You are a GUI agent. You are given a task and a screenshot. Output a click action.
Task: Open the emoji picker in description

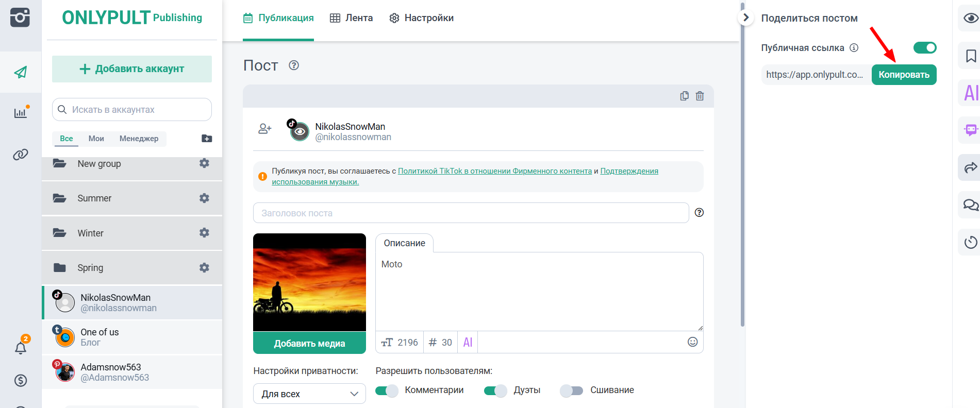point(692,342)
